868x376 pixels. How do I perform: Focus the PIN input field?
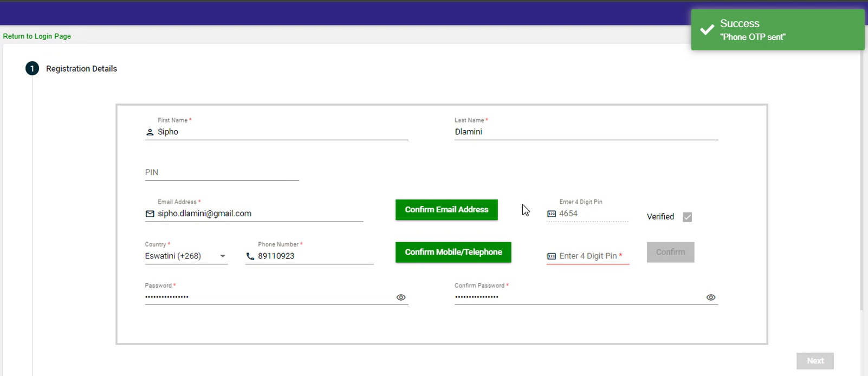point(222,172)
